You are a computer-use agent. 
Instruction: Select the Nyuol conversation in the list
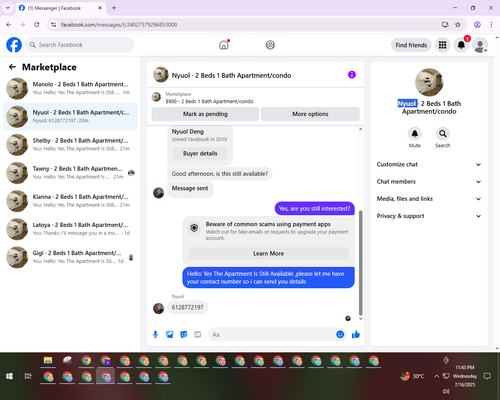(x=70, y=117)
